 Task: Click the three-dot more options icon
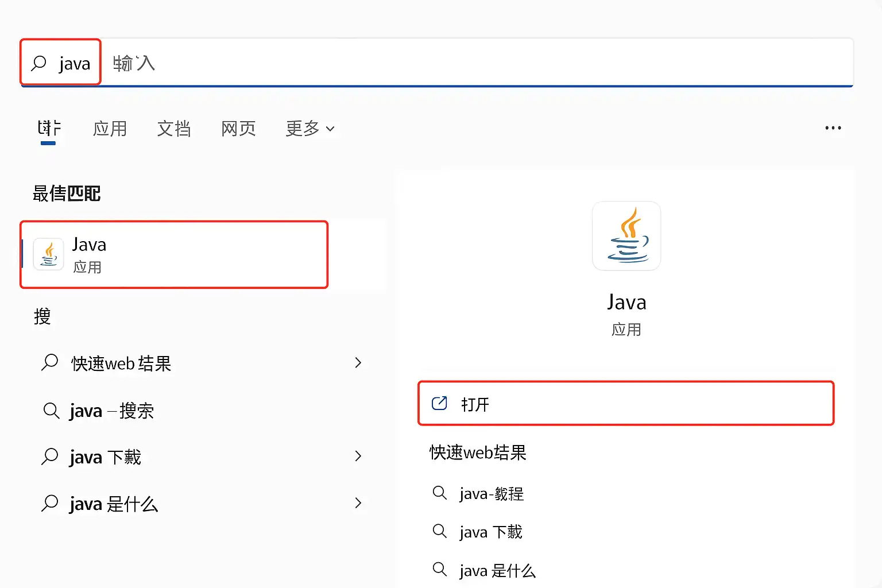click(x=833, y=128)
